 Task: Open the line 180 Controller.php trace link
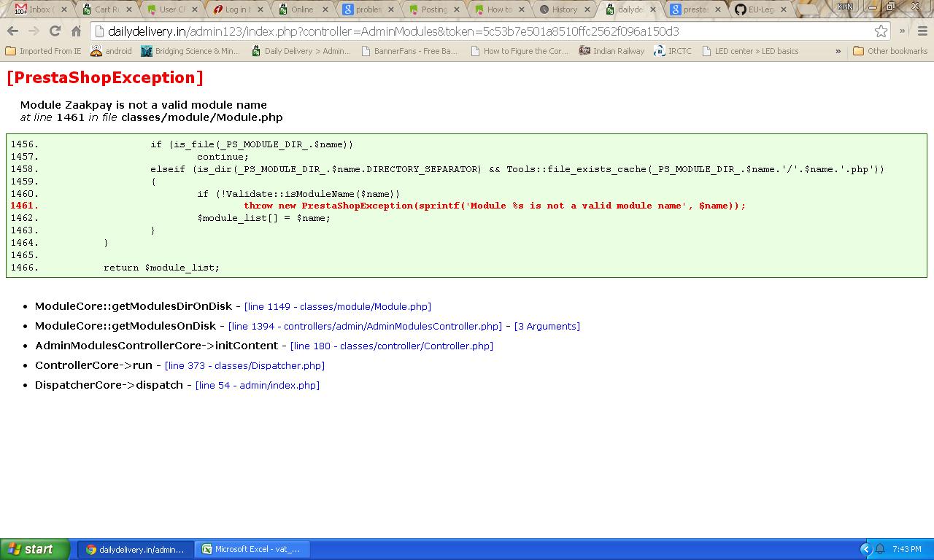391,346
